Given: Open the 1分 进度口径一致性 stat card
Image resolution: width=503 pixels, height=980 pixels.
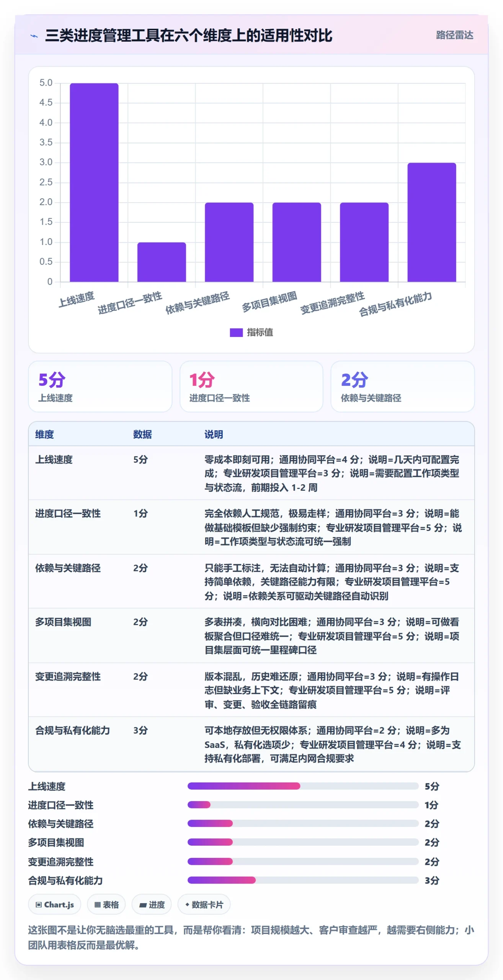Looking at the screenshot, I should point(251,386).
